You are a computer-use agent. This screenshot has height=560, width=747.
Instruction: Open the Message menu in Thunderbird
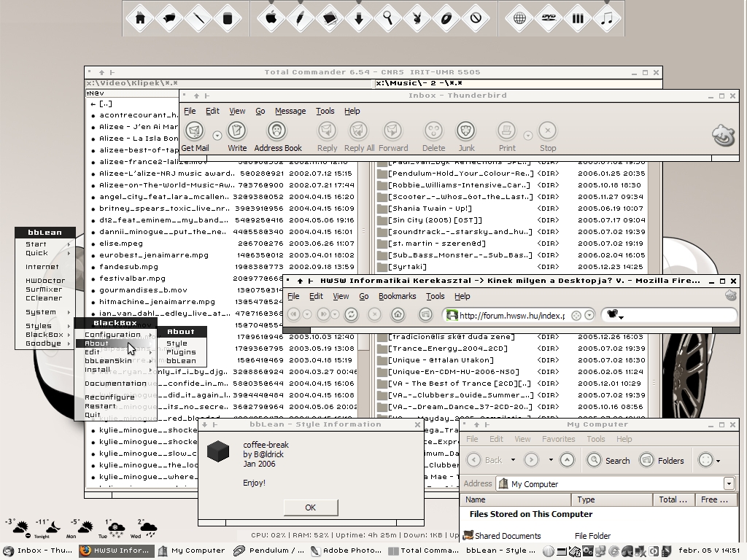coord(290,111)
